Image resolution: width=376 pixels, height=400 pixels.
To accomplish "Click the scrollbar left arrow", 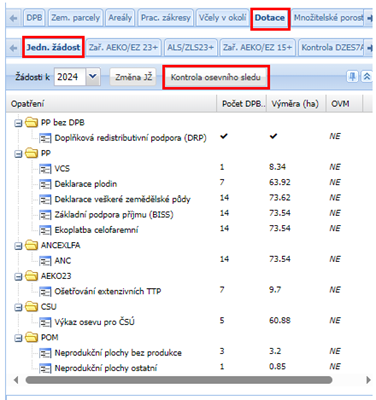I will point(16,380).
